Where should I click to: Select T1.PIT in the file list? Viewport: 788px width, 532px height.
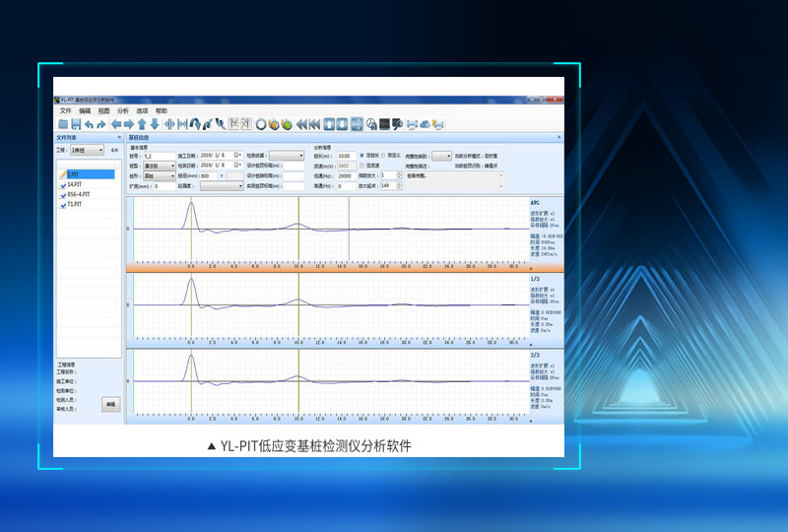coord(75,204)
